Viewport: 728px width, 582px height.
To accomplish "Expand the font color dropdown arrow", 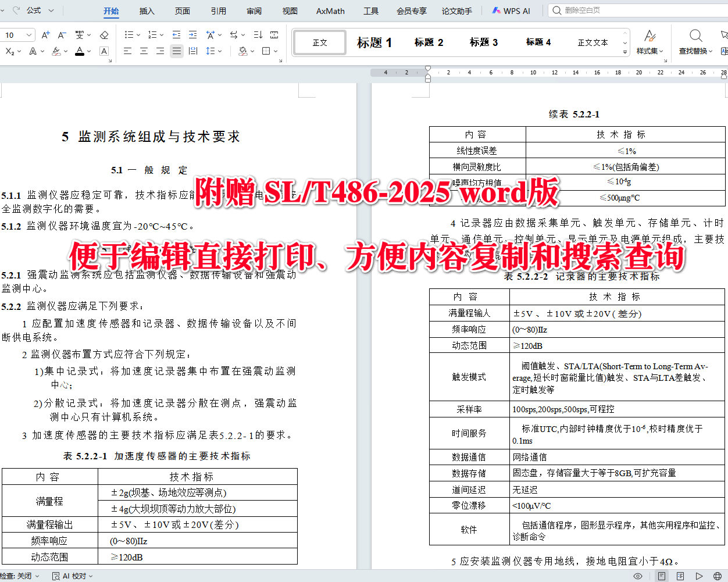I will click(x=89, y=51).
